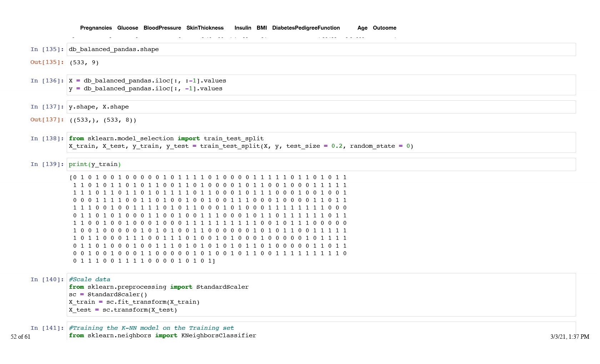Click the Outcome column header
600x364 pixels.
[384, 28]
